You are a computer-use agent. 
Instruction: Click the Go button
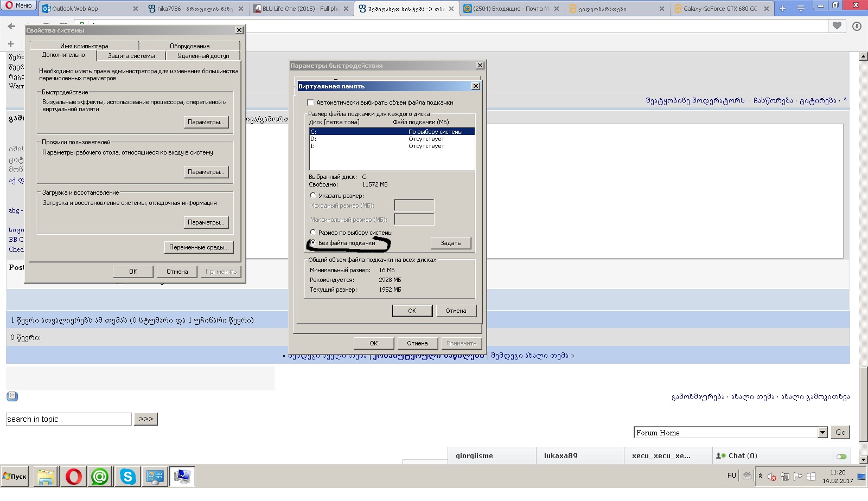(x=840, y=432)
